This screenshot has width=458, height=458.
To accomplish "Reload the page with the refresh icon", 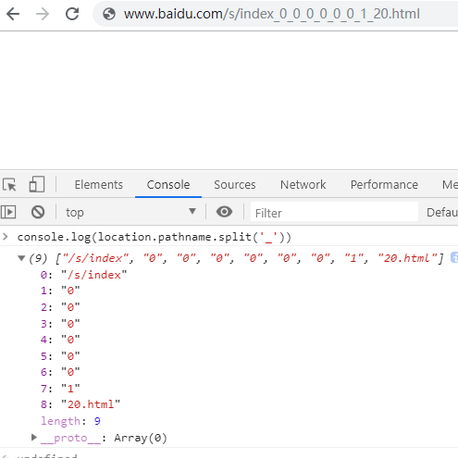I will tap(72, 14).
